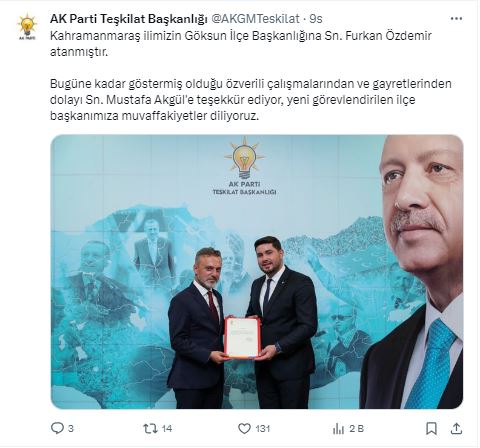480x448 pixels.
Task: Bookmark this tweet
Action: coord(431,428)
